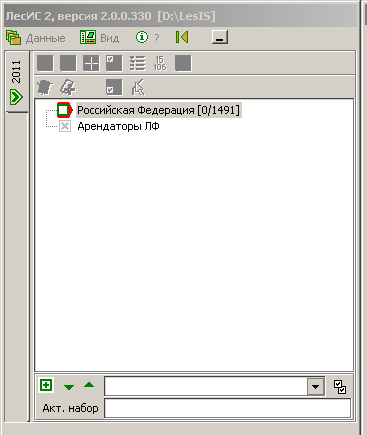Click the pointer selection tool icon

click(138, 87)
